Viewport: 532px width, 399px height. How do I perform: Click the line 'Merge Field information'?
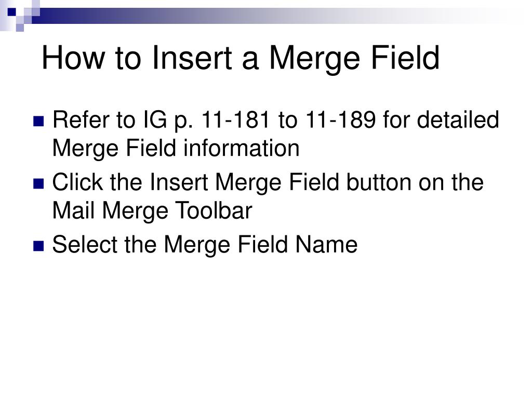(176, 149)
